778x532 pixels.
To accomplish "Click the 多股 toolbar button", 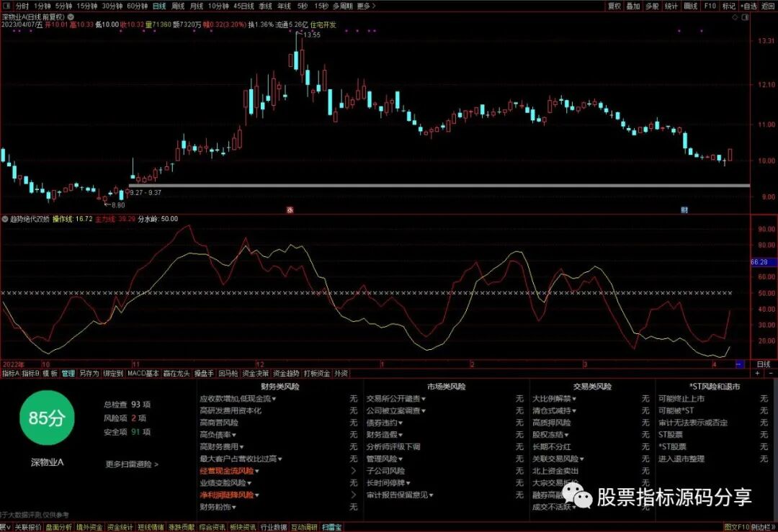I will click(652, 6).
